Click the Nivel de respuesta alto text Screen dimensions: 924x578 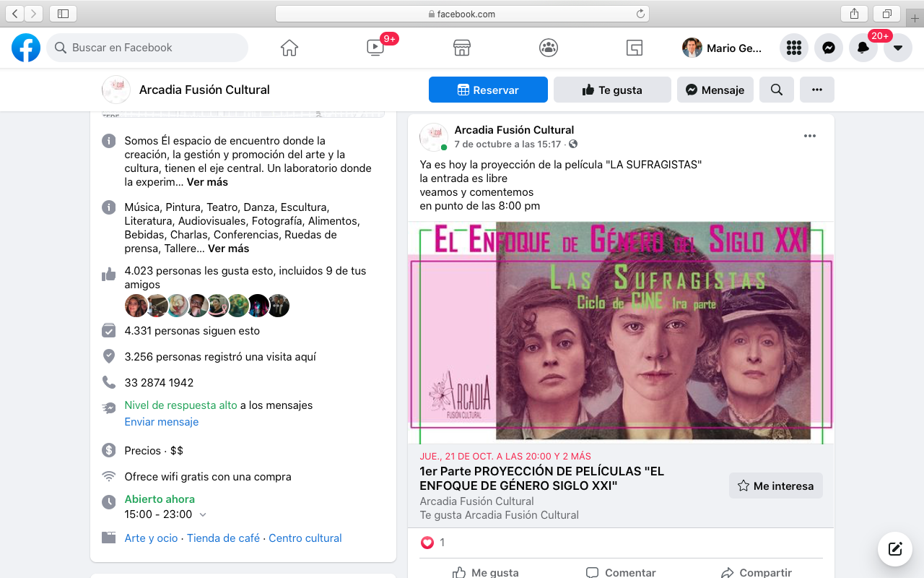click(180, 405)
